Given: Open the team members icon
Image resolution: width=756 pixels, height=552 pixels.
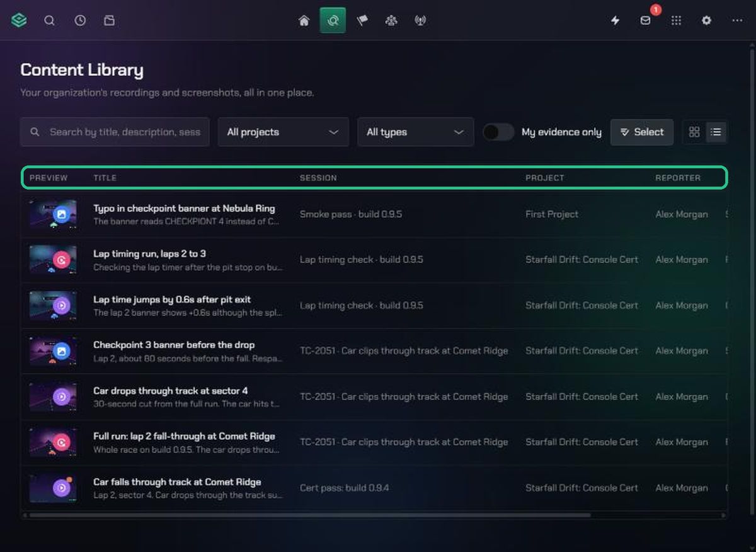Looking at the screenshot, I should pyautogui.click(x=391, y=21).
